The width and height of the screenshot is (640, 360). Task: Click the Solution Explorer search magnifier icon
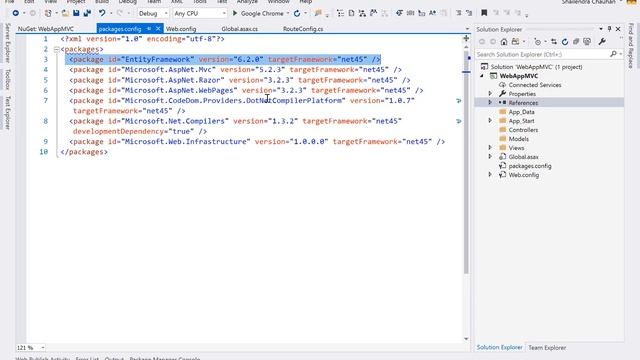click(613, 54)
